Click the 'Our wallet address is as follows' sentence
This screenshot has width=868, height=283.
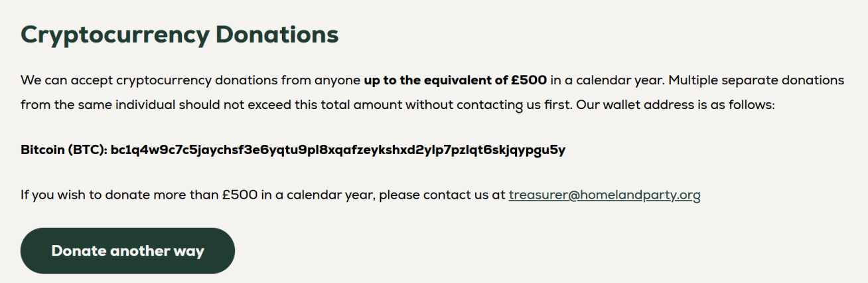point(674,105)
